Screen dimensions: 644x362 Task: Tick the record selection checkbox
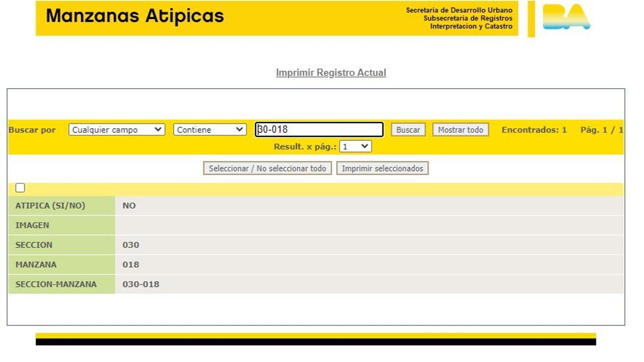(20, 188)
